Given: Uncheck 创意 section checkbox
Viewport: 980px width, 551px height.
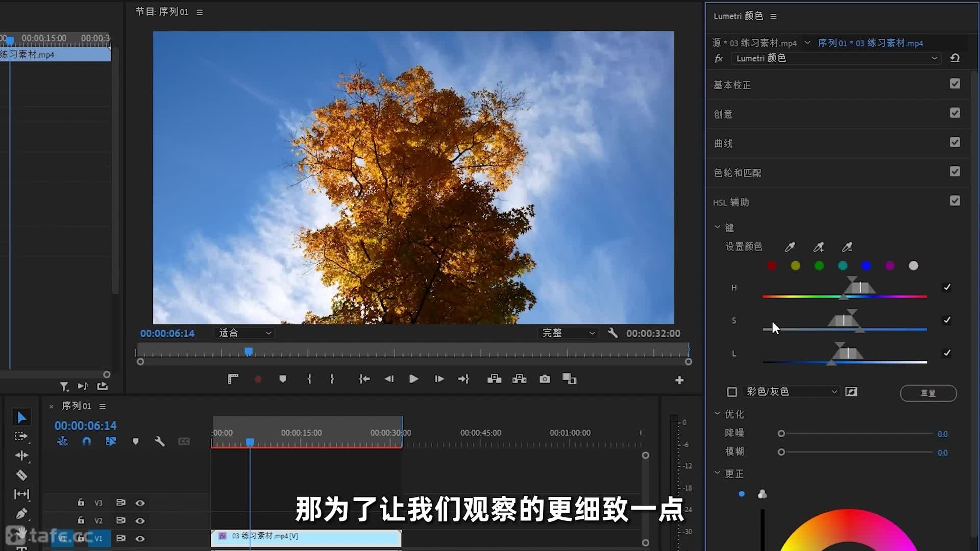Looking at the screenshot, I should tap(955, 113).
